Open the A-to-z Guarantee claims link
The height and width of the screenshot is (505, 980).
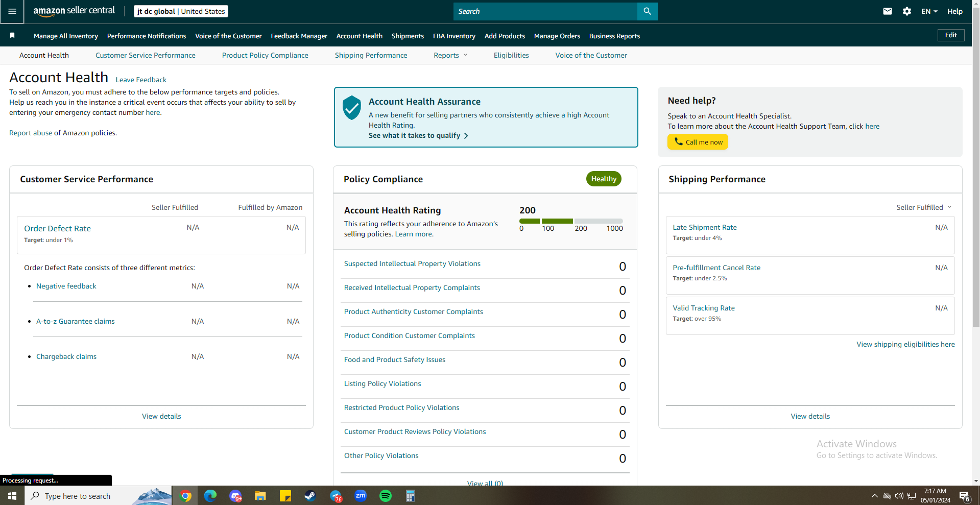pos(76,321)
